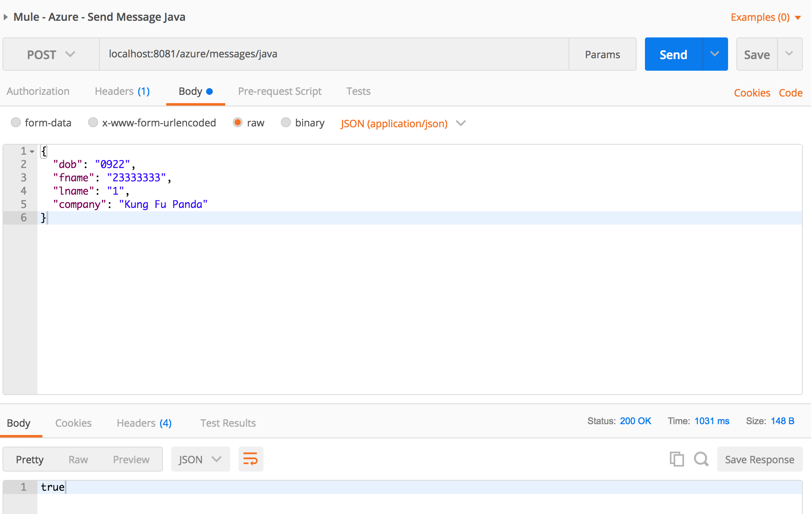
Task: Switch to the Pre-request Script tab
Action: (x=280, y=91)
